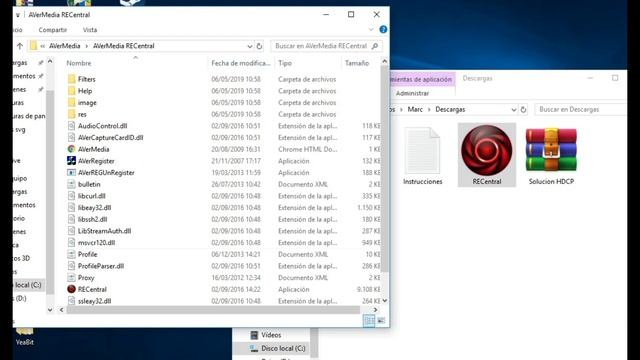Open the Administrar tab in Descargas
Screen dimensions: 640x360
[412, 93]
